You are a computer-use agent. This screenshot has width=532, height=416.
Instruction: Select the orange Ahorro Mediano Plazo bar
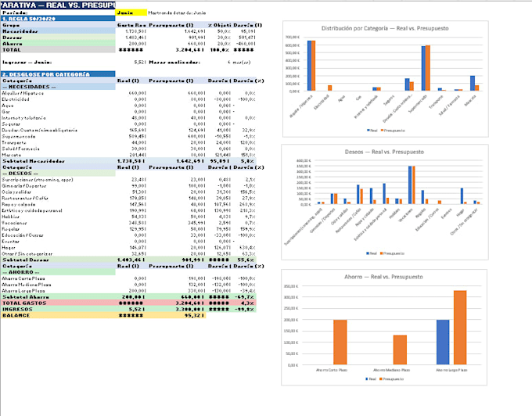pyautogui.click(x=400, y=350)
